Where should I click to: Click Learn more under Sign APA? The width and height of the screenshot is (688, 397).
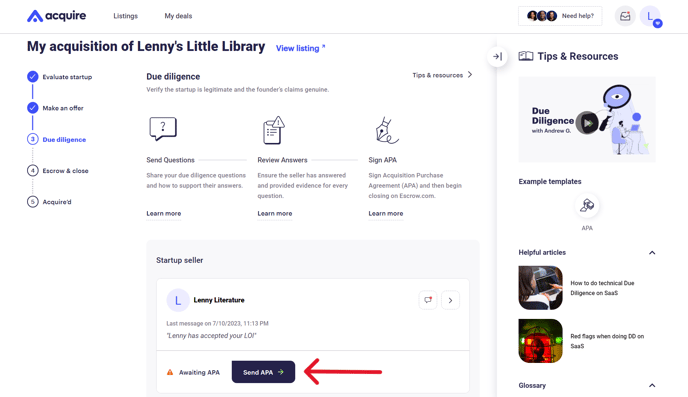(x=386, y=213)
